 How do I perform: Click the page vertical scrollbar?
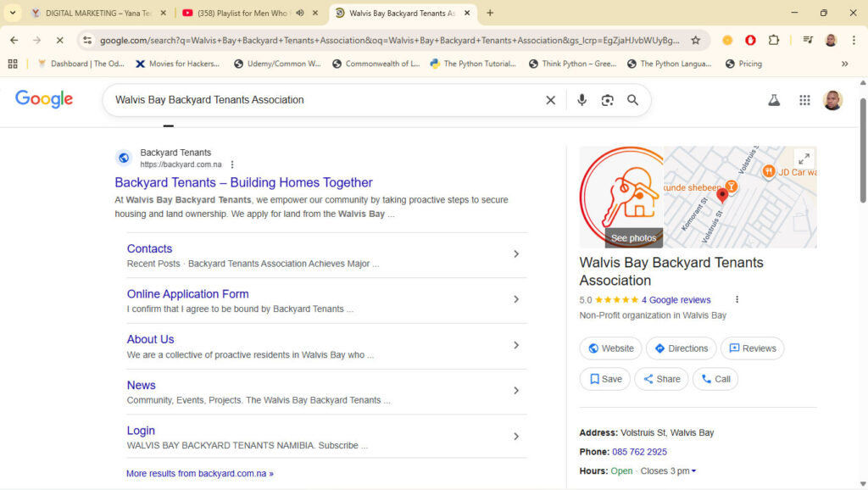point(863,151)
